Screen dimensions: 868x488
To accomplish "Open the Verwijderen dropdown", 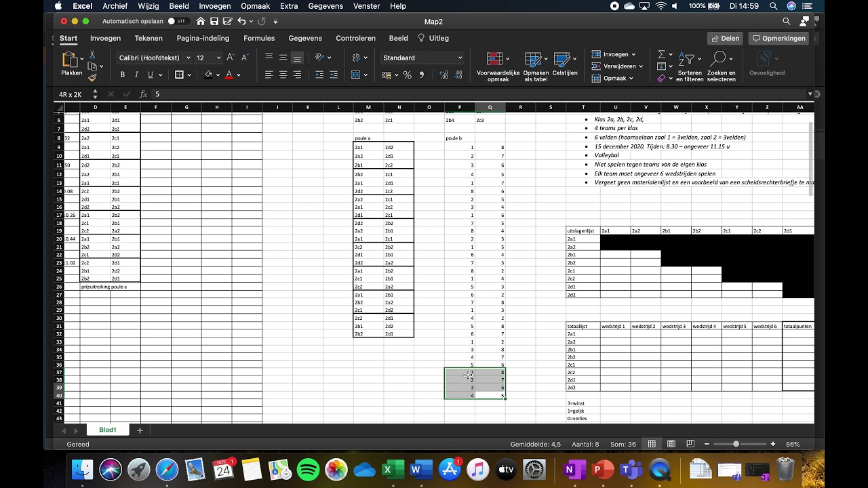I will point(616,66).
